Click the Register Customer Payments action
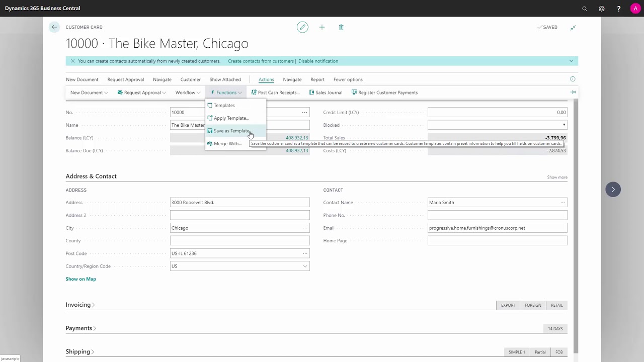 384,93
